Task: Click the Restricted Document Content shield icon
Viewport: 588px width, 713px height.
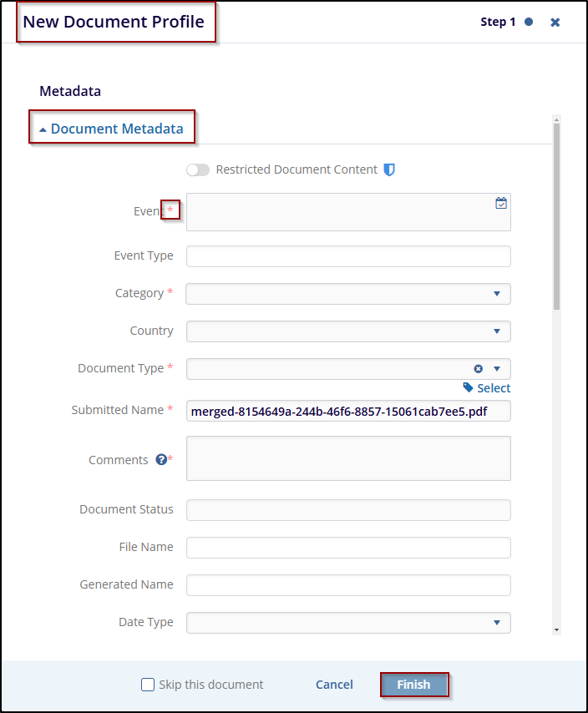Action: (389, 169)
